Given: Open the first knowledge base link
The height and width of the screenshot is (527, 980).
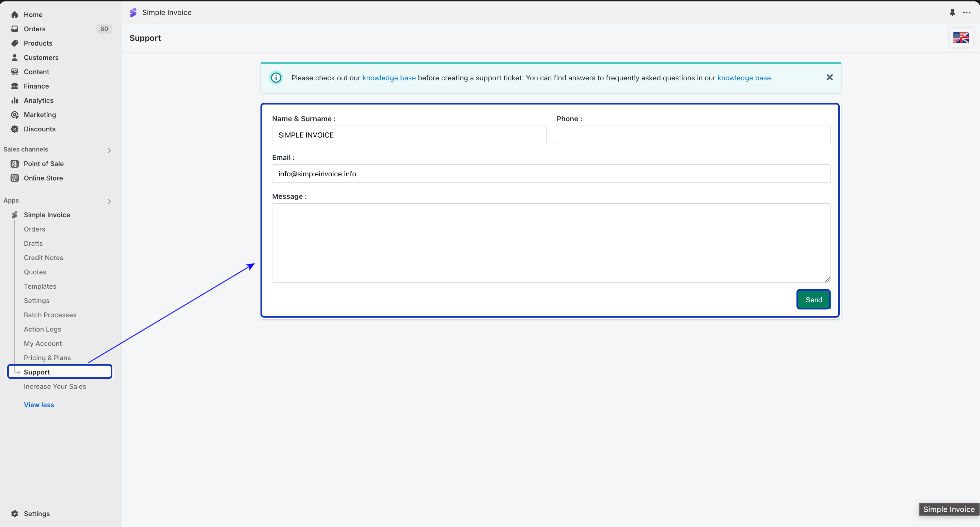Looking at the screenshot, I should pyautogui.click(x=389, y=78).
